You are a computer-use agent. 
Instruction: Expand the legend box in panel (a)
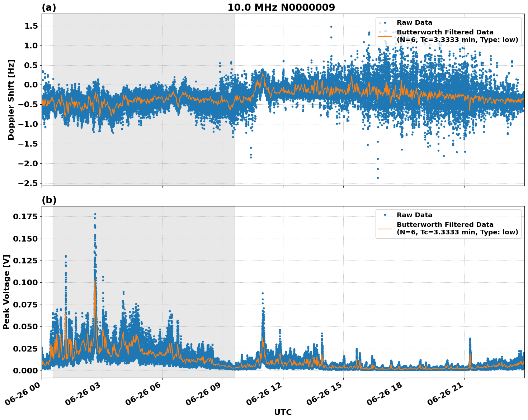[x=448, y=30]
